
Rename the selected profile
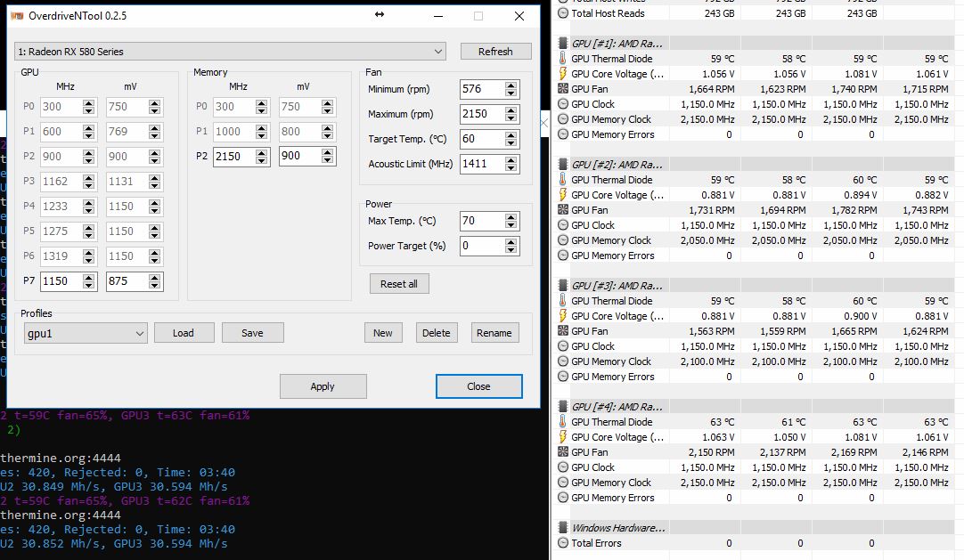pos(494,333)
